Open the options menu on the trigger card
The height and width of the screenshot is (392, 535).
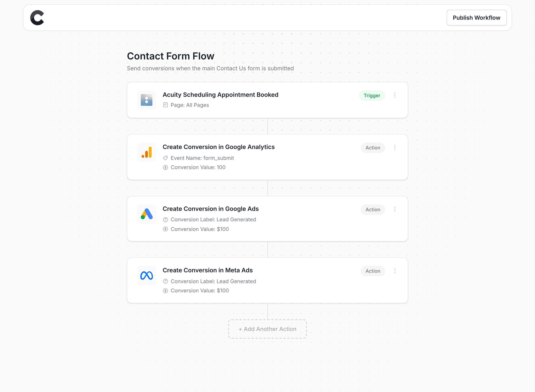pos(395,95)
